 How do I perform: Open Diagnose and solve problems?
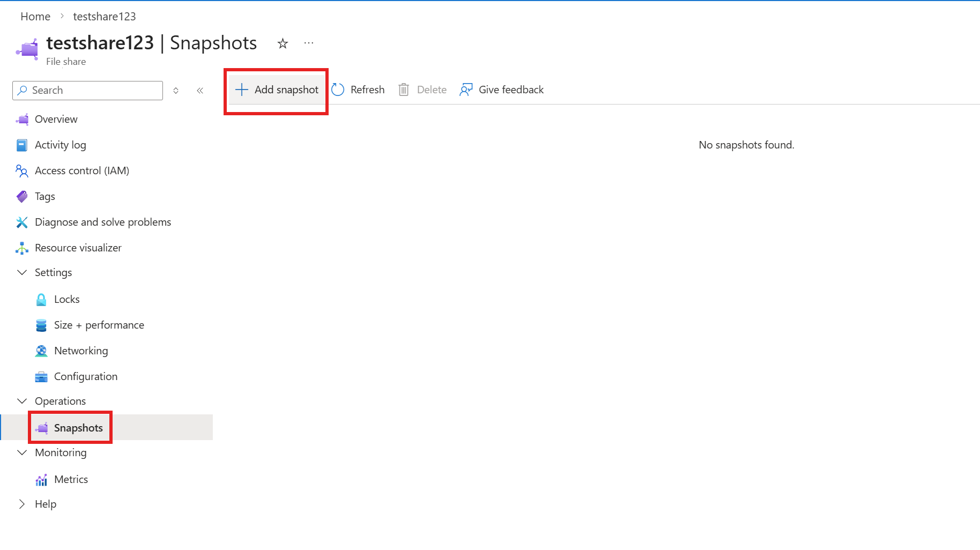click(102, 222)
